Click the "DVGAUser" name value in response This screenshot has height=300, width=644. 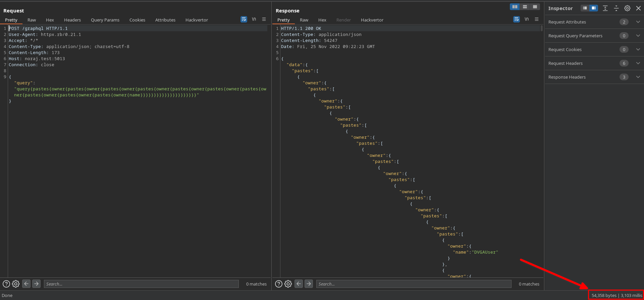point(485,252)
